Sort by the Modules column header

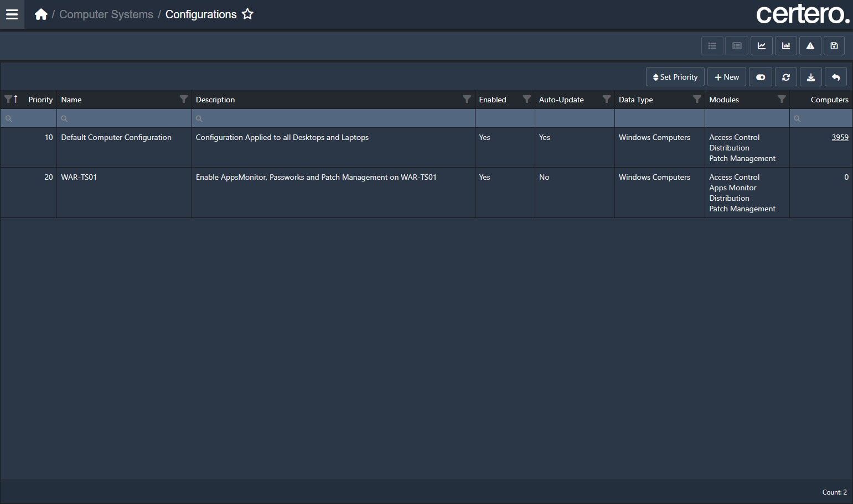point(724,100)
